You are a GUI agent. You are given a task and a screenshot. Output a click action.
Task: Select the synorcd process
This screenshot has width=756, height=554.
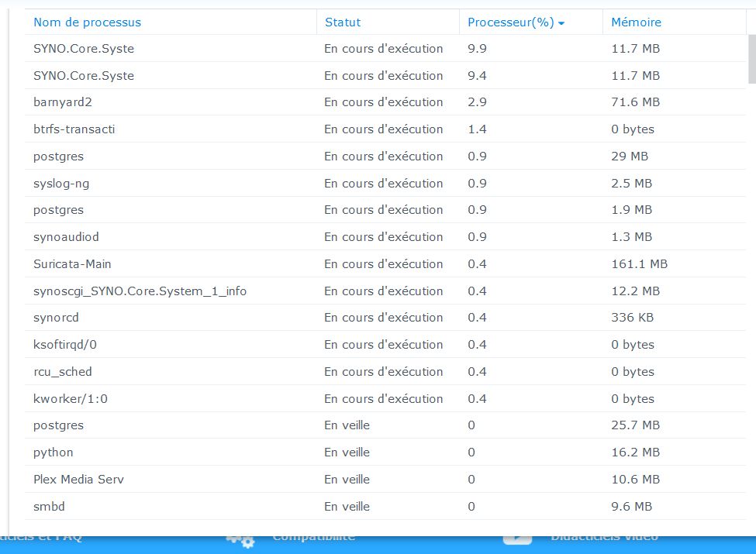click(385, 318)
